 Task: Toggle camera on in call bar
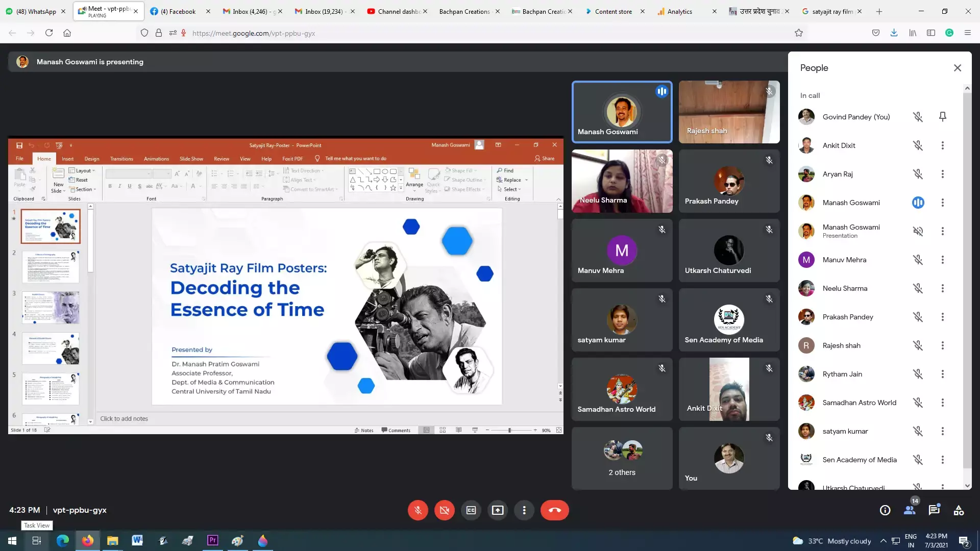tap(444, 510)
